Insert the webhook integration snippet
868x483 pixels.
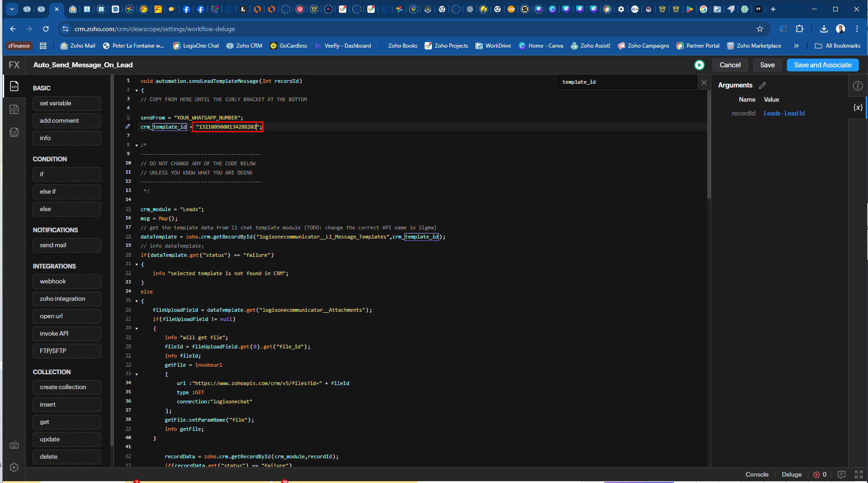(x=67, y=282)
